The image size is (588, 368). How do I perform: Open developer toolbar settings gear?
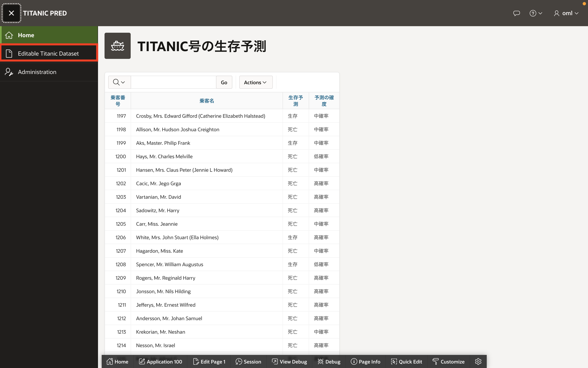478,362
